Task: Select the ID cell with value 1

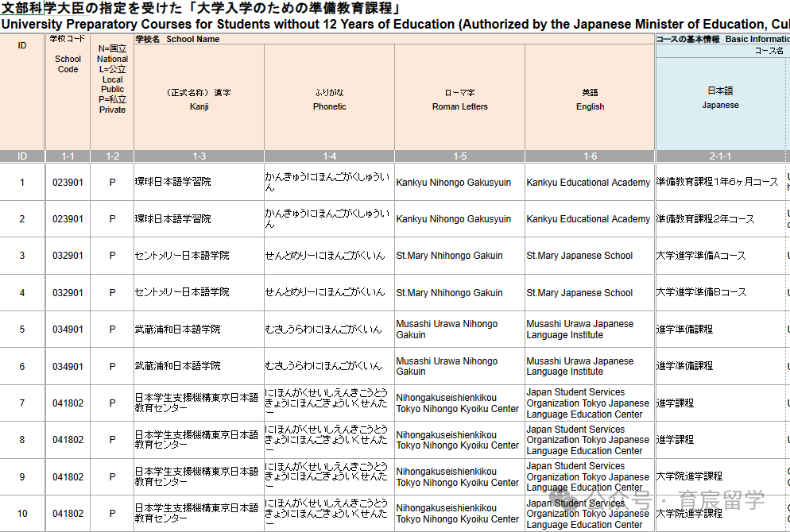Action: coord(22,182)
